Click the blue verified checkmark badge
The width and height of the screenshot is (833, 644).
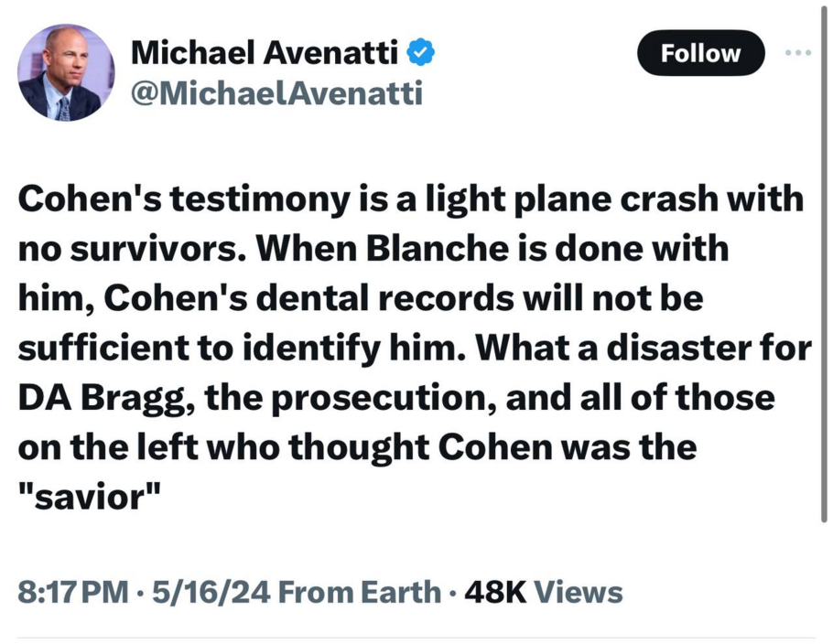coord(420,54)
